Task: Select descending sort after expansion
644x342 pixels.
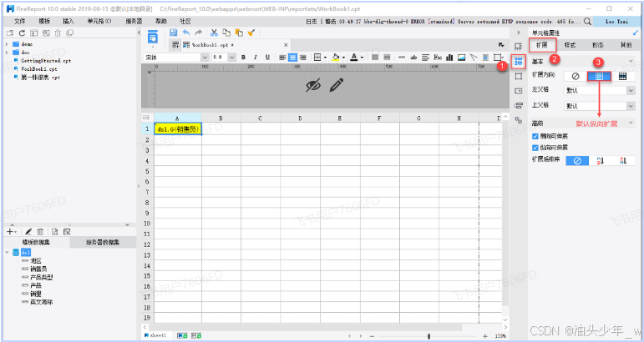Action: coord(623,161)
